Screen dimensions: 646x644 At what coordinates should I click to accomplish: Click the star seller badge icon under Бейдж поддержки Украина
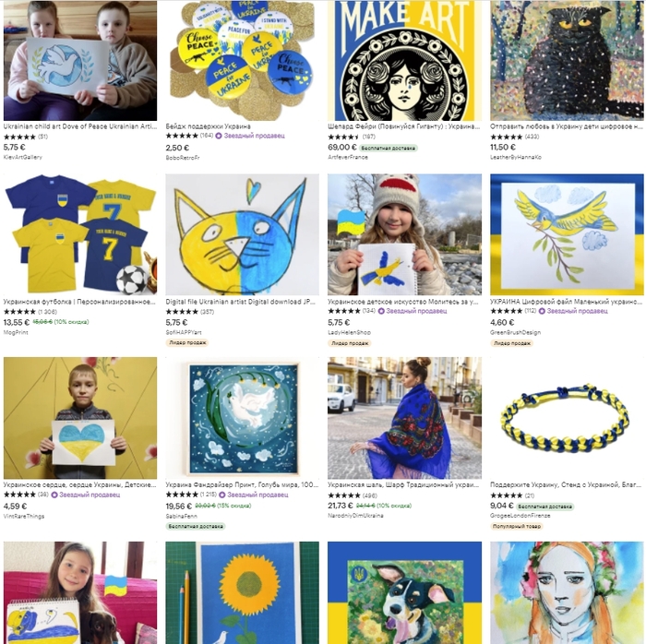(219, 136)
